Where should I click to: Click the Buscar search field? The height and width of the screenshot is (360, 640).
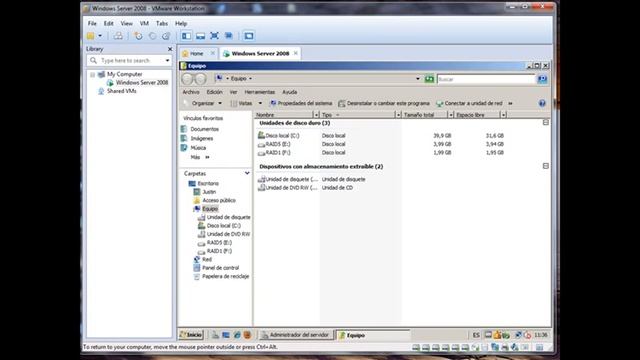pos(486,79)
